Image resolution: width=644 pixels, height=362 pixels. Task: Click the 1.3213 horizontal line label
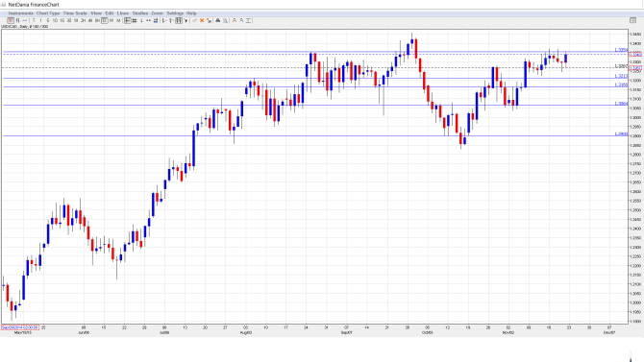coord(621,77)
